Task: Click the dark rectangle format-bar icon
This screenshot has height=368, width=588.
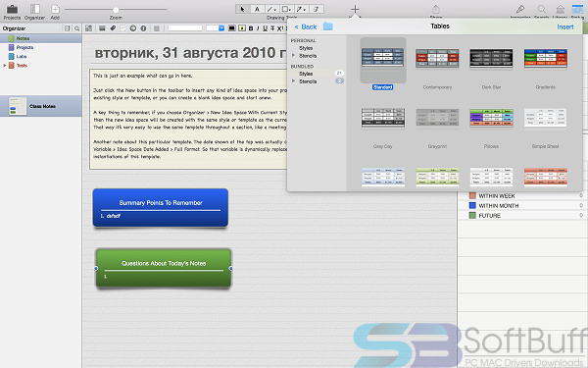Action: tap(102, 28)
